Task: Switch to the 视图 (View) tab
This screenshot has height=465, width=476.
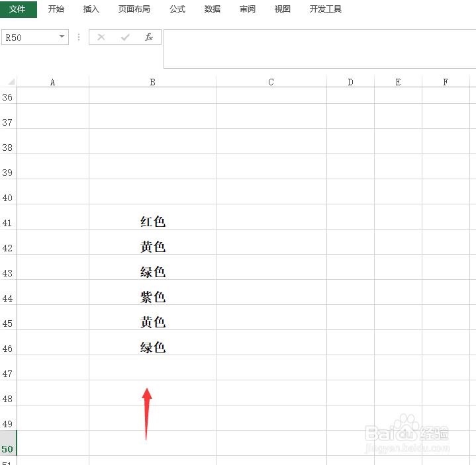Action: click(282, 9)
